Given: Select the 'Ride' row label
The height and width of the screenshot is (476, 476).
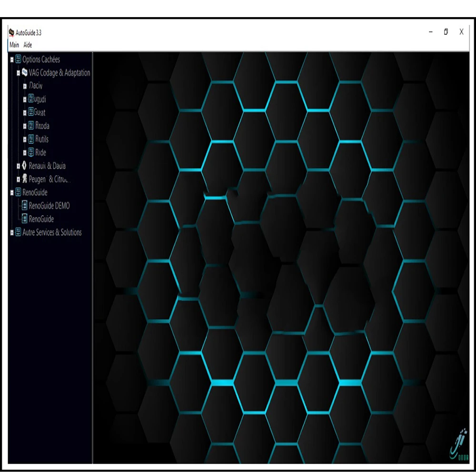Looking at the screenshot, I should click(40, 152).
